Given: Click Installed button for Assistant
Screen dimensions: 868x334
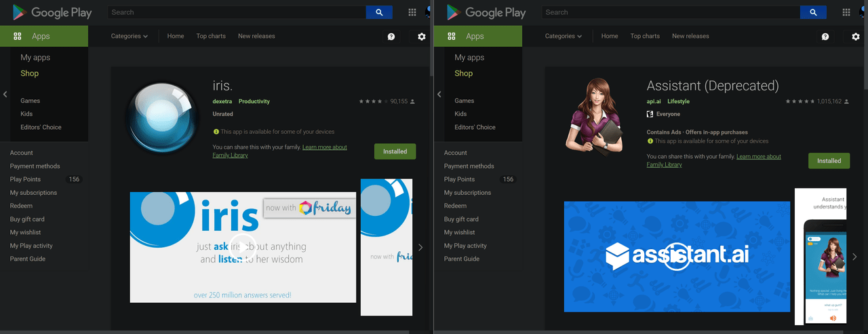Looking at the screenshot, I should point(829,161).
